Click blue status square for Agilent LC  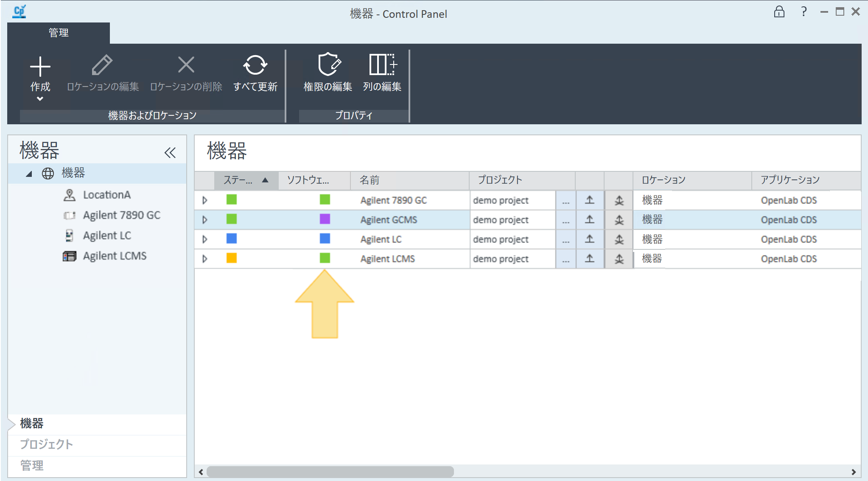coord(231,238)
